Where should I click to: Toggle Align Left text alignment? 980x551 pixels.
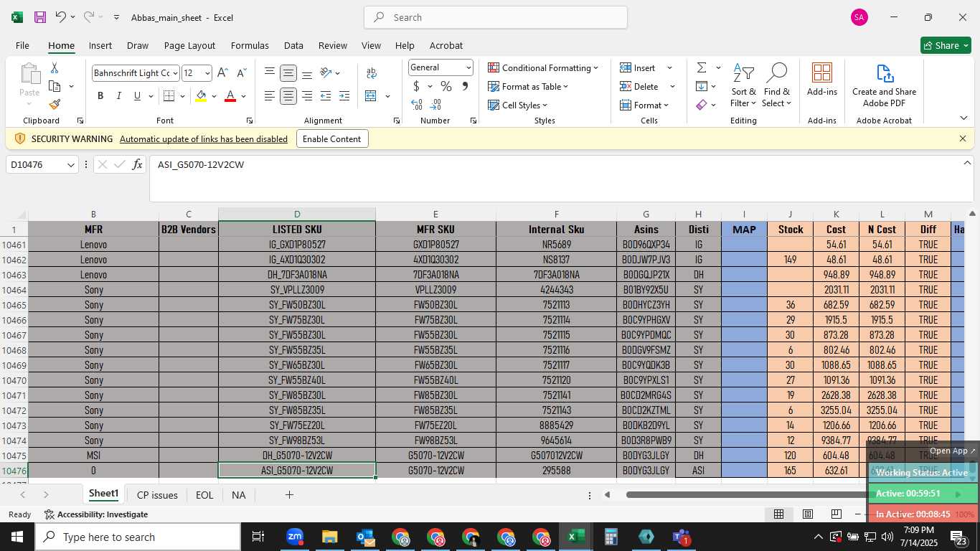270,96
